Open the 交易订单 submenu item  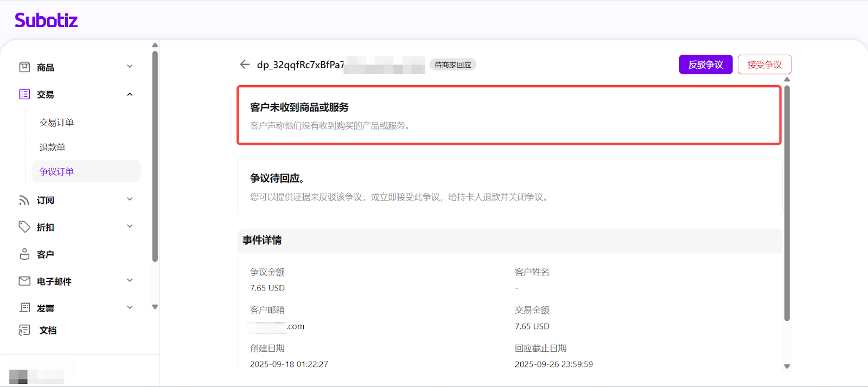[x=56, y=122]
